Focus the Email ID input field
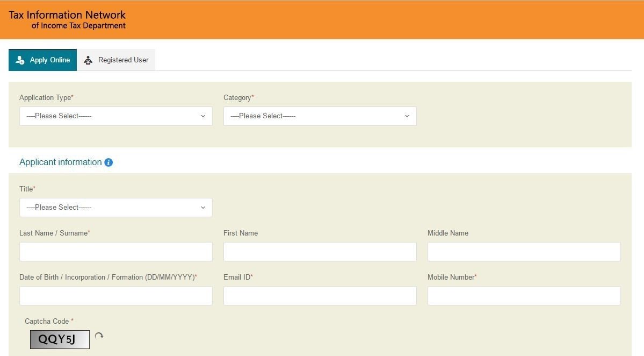This screenshot has width=644, height=356. [320, 296]
